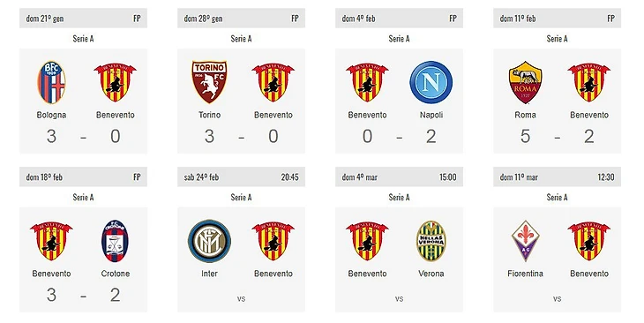The image size is (644, 323).
Task: Click Benevento crest in Fiorentina match
Action: 589,241
